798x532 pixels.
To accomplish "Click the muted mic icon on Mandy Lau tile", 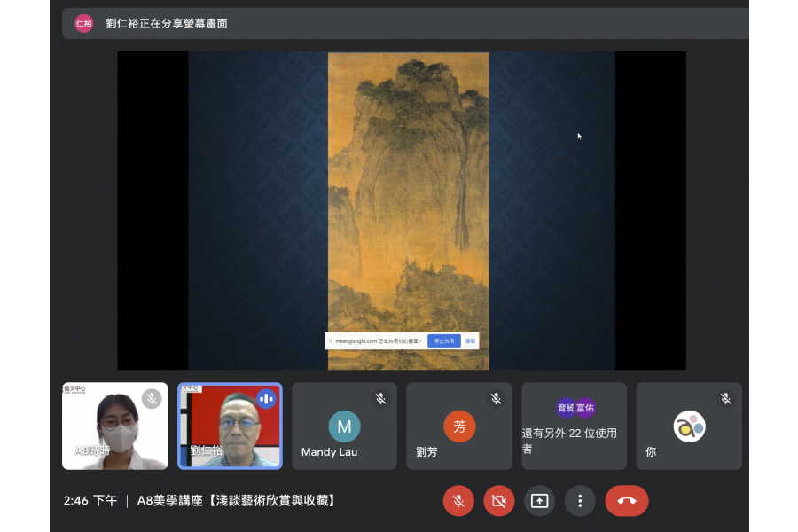I will pos(380,399).
